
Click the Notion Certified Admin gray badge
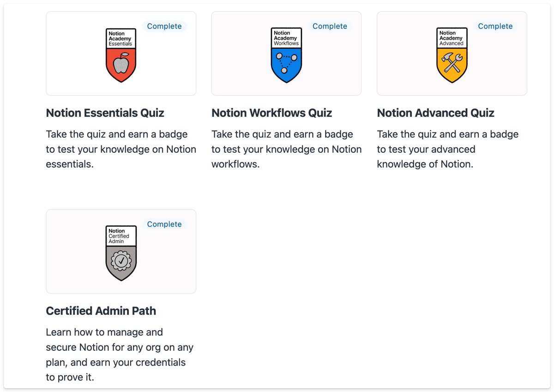click(x=121, y=253)
